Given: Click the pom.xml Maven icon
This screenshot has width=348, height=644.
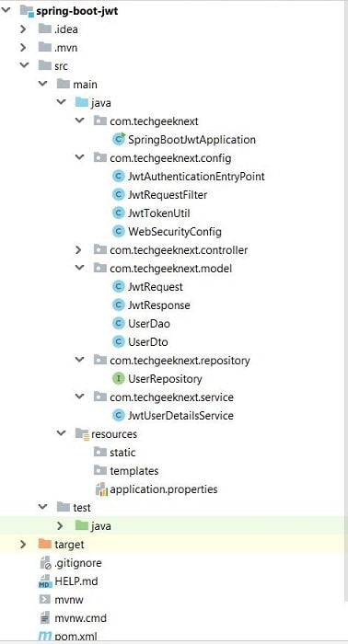Looking at the screenshot, I should 45,637.
